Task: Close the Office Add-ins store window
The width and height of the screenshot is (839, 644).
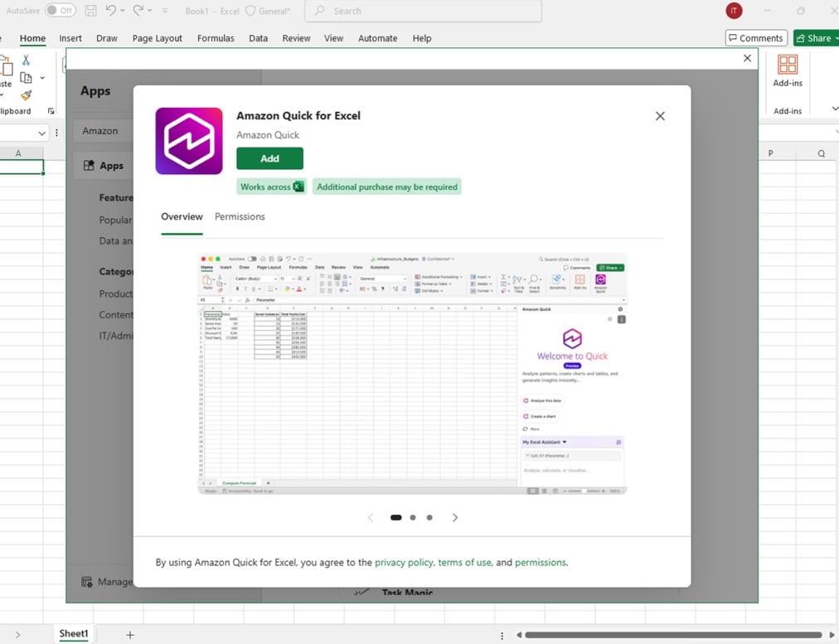Action: (x=748, y=58)
